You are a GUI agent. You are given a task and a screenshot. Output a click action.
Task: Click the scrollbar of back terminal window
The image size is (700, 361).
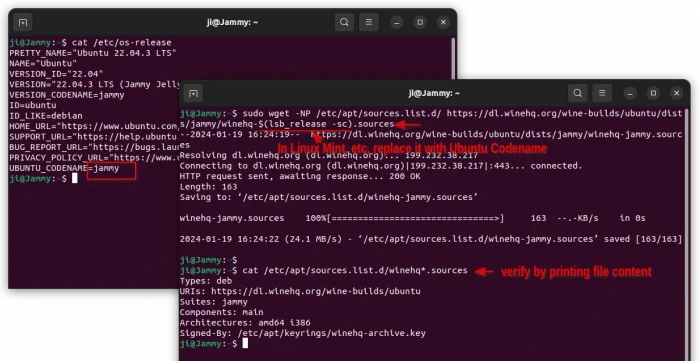click(x=453, y=58)
